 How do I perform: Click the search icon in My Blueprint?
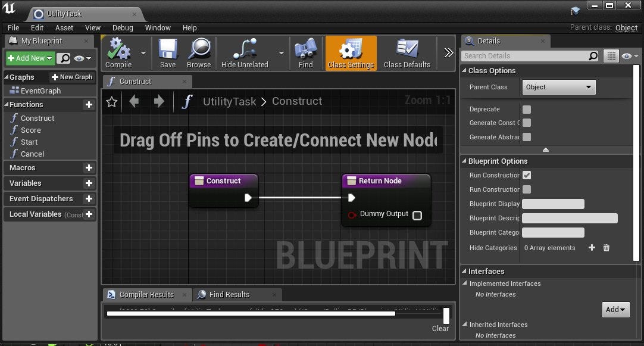point(64,58)
